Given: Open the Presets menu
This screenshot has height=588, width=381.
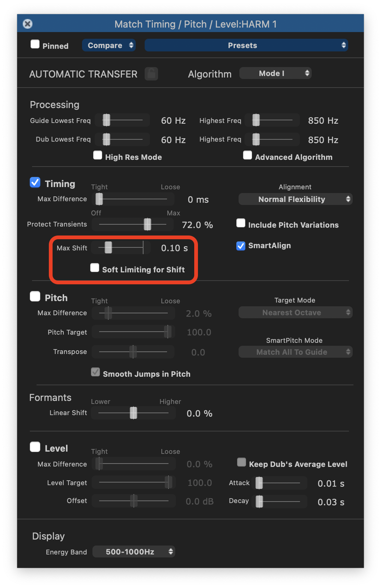Looking at the screenshot, I should point(246,45).
